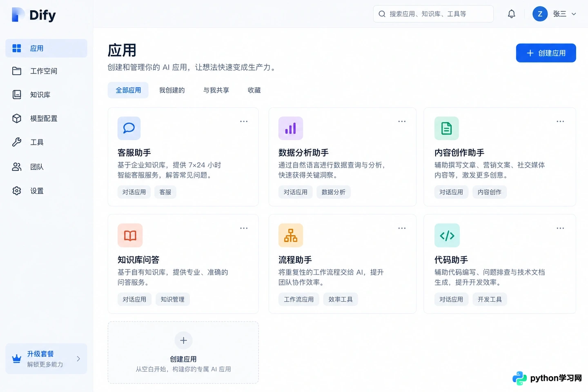The image size is (588, 392).
Task: Click the 工作流应用 tag
Action: (x=299, y=299)
